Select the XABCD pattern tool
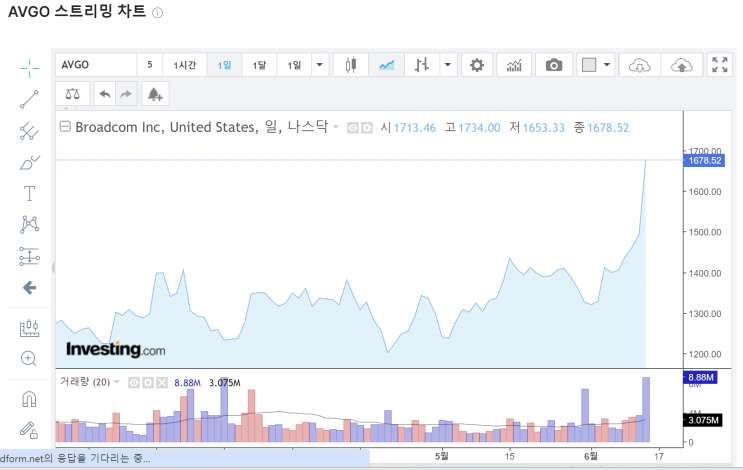The height and width of the screenshot is (470, 743). (x=29, y=225)
